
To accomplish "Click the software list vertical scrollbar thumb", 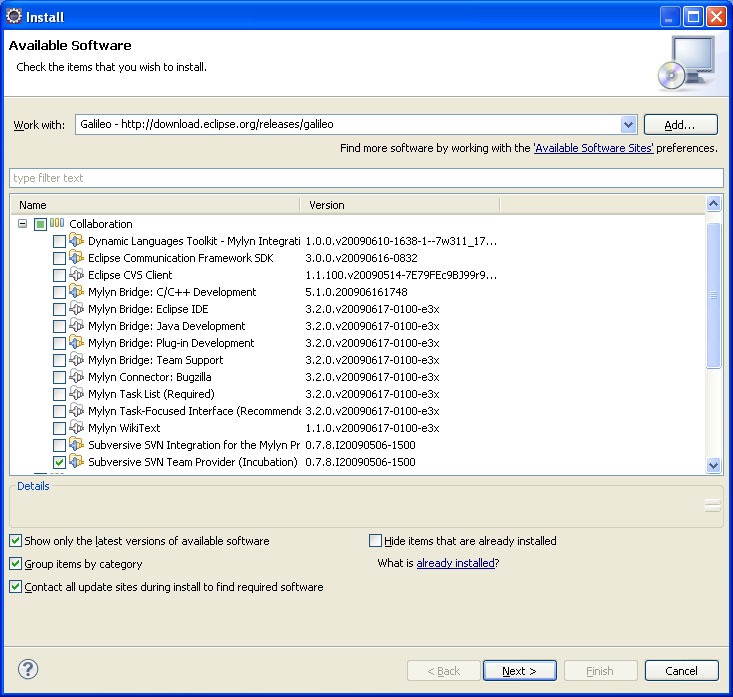I will [713, 295].
